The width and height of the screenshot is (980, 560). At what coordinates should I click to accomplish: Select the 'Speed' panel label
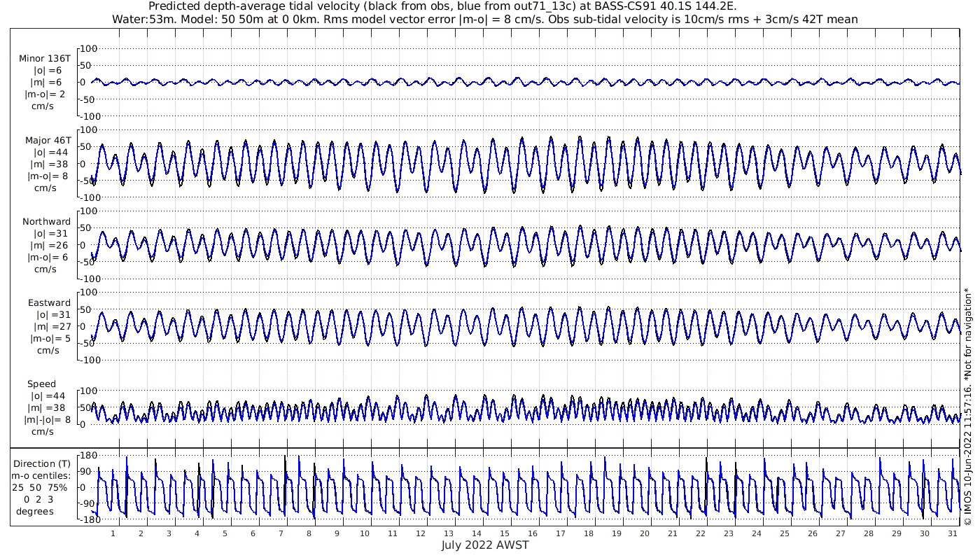tap(42, 384)
